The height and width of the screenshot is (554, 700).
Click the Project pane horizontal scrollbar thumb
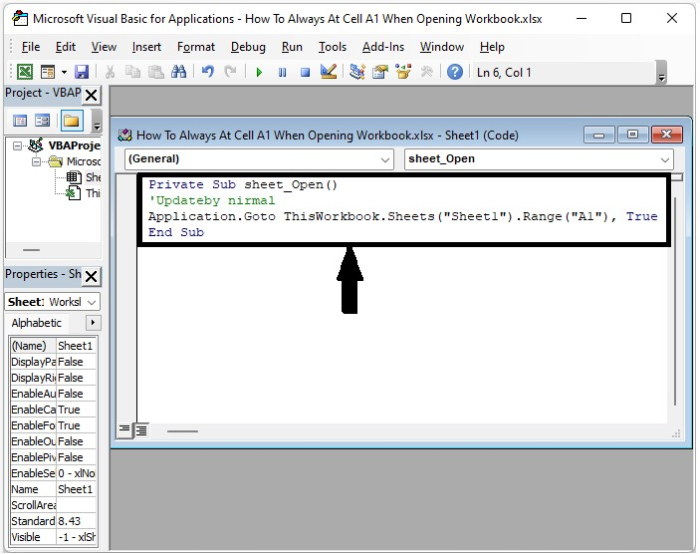[x=31, y=250]
